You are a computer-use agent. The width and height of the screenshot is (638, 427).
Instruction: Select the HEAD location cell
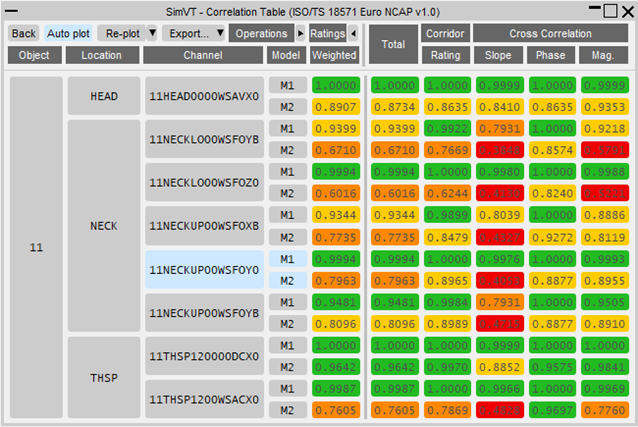[x=104, y=96]
